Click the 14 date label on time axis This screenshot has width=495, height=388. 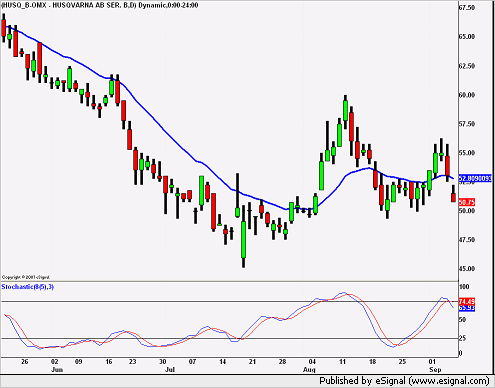tap(223, 362)
